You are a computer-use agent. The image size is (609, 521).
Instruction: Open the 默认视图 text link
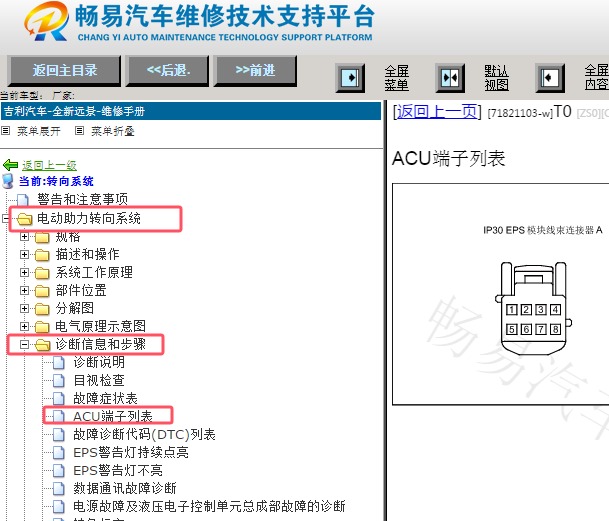[496, 78]
